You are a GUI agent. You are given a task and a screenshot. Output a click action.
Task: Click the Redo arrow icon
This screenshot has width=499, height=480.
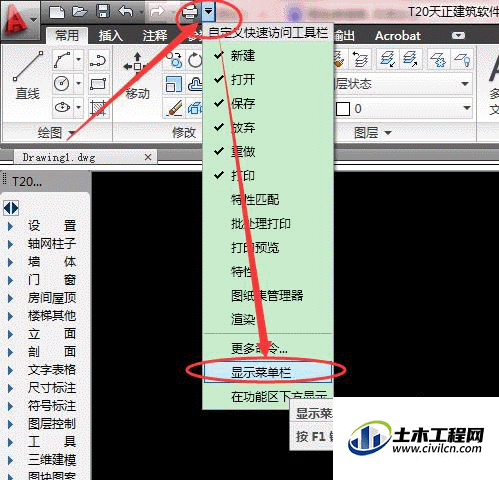157,12
